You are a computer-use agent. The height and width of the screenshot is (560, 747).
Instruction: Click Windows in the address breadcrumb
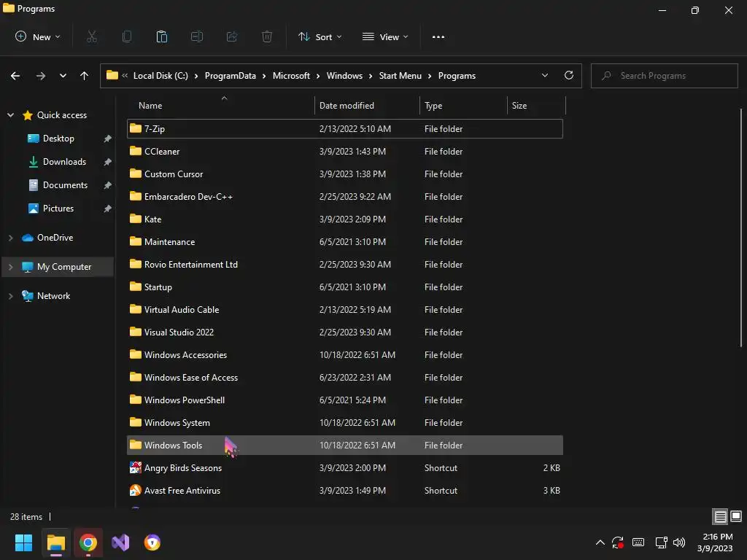tap(344, 76)
